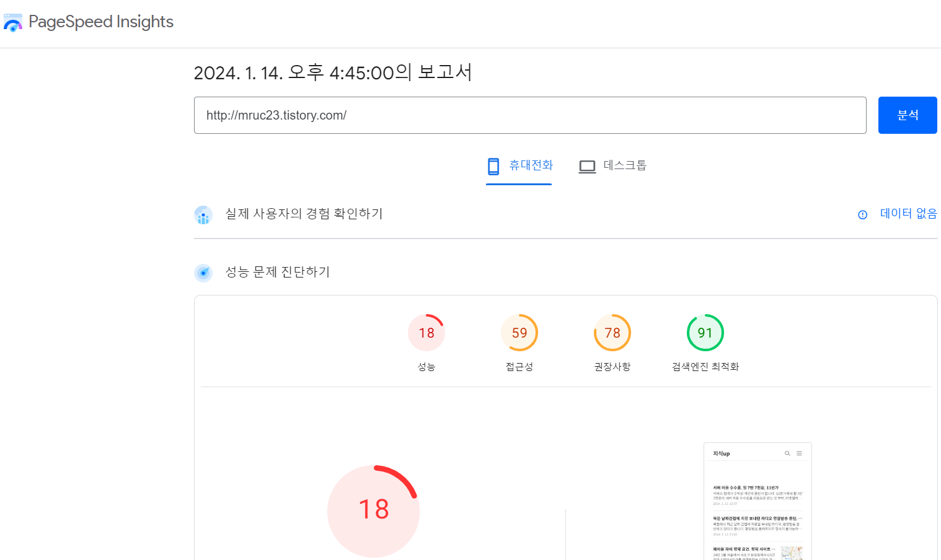
Task: Click the 권장사항 label under its gauge
Action: coord(612,366)
